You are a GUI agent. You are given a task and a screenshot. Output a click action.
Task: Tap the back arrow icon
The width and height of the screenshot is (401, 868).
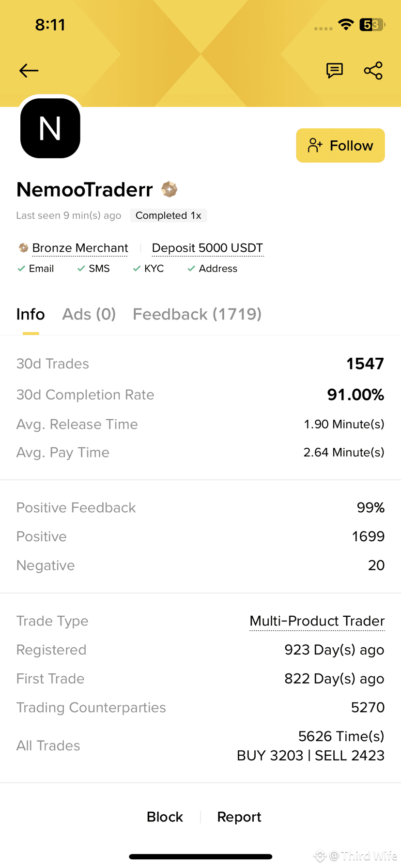point(29,71)
